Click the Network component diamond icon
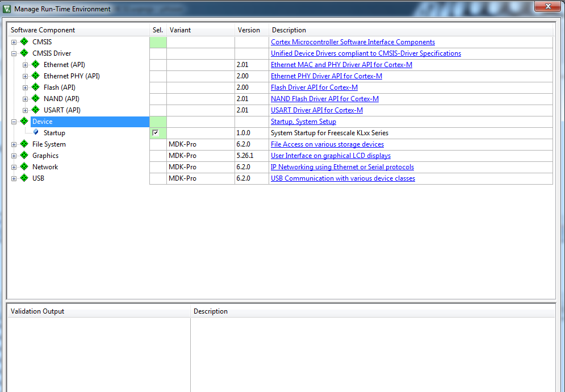This screenshot has width=565, height=392. 24,166
